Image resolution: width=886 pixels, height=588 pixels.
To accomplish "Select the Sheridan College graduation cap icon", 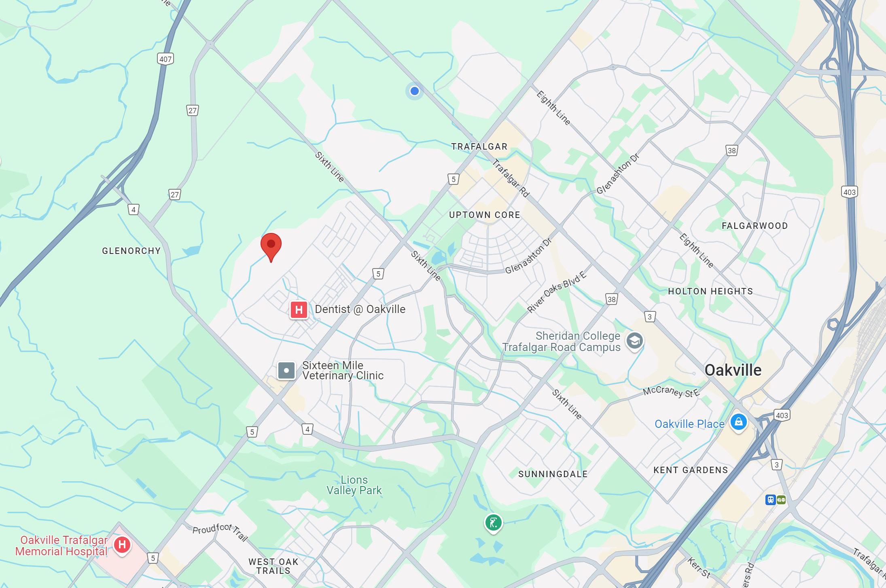I will pyautogui.click(x=634, y=341).
